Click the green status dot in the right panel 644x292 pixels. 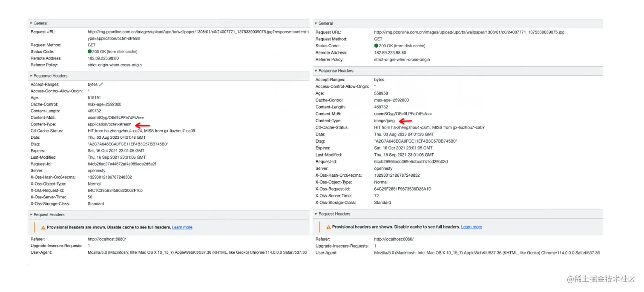click(377, 46)
